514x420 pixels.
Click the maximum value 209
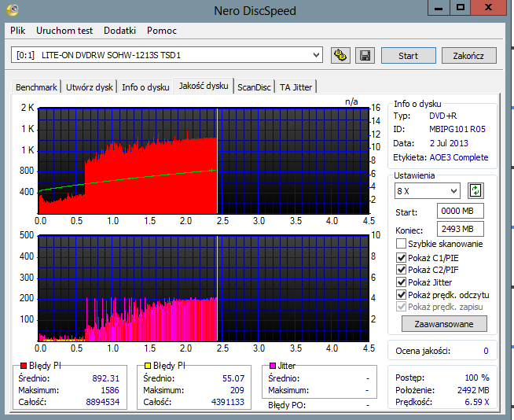237,390
